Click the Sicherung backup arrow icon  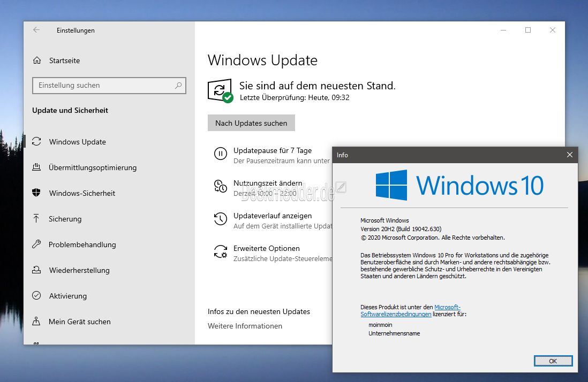(x=36, y=219)
